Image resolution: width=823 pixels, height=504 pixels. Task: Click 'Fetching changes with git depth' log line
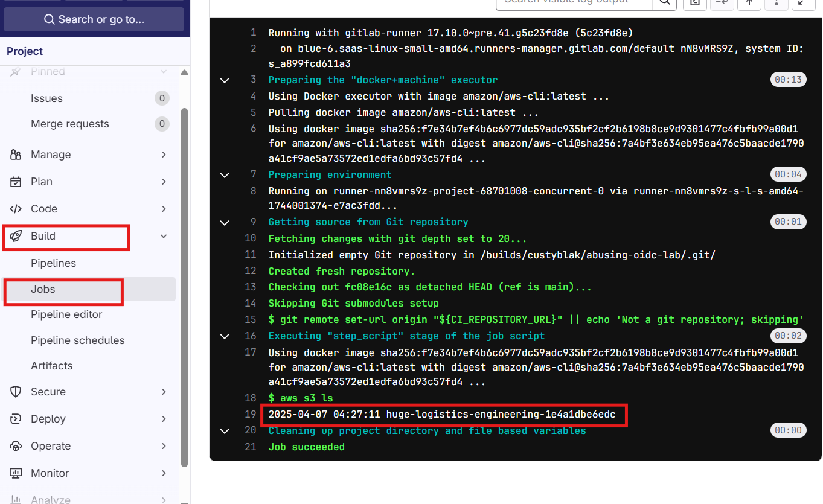tap(398, 239)
